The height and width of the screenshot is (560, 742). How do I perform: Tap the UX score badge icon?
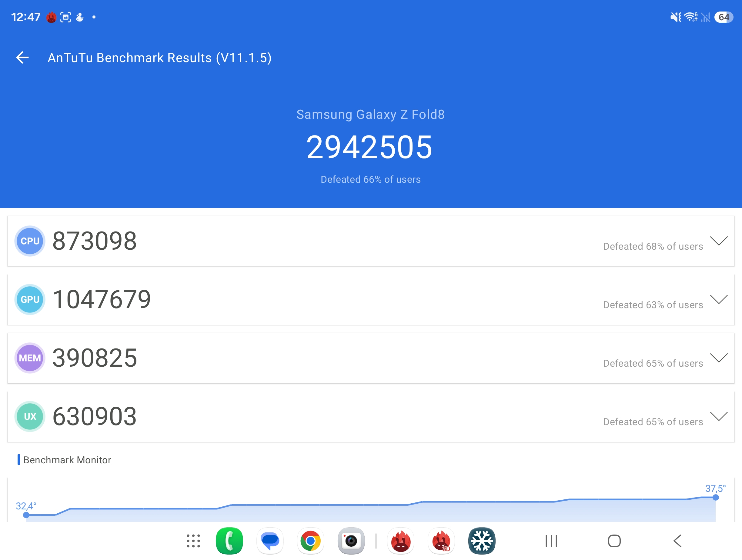[30, 416]
